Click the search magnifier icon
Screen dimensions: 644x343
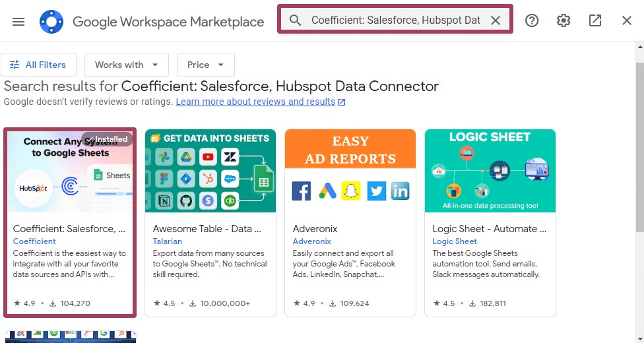coord(295,20)
